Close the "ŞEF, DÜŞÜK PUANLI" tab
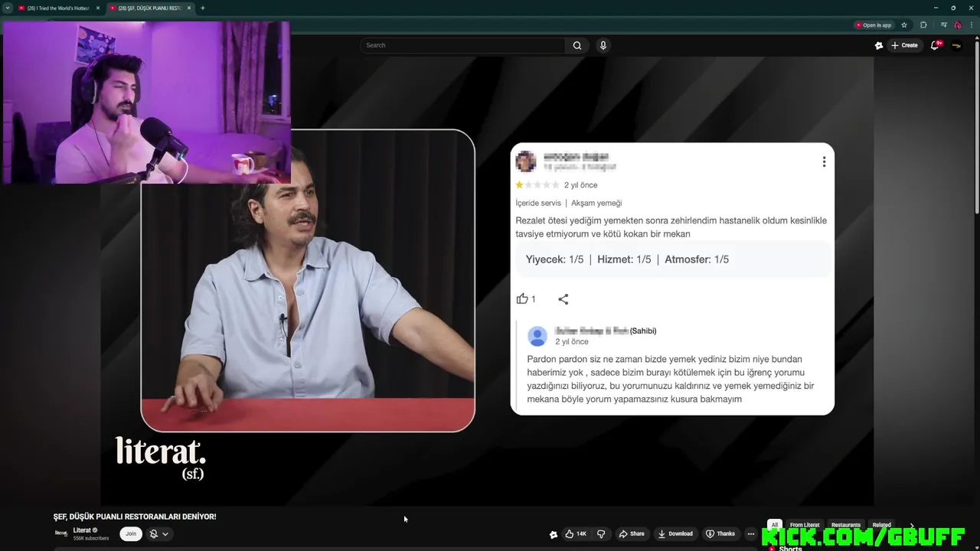Image resolution: width=980 pixels, height=551 pixels. [x=188, y=8]
